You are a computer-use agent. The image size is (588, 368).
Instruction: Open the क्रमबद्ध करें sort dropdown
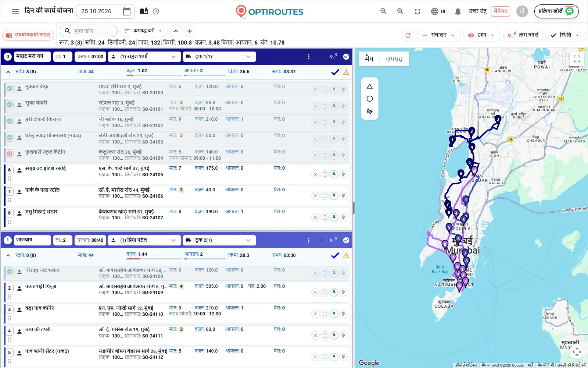[144, 31]
